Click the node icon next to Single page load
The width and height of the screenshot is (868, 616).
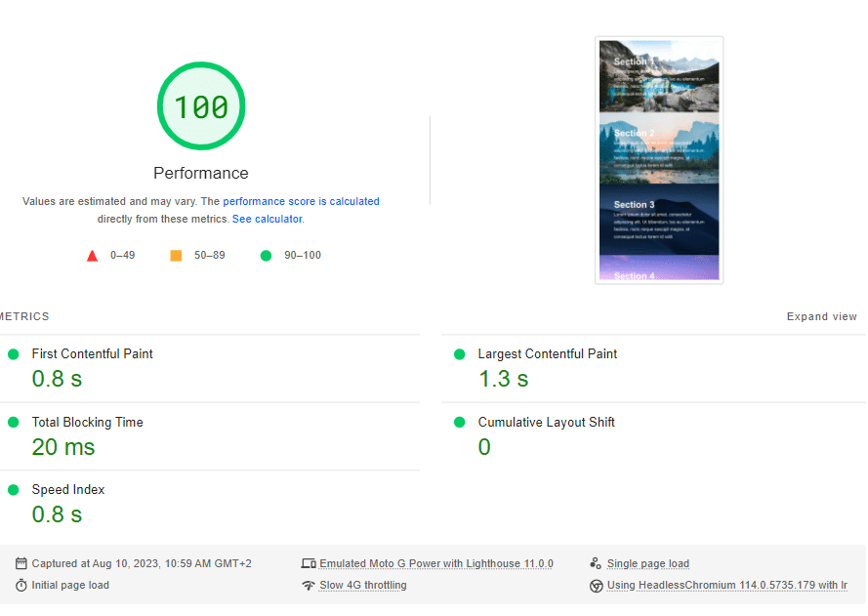pyautogui.click(x=596, y=563)
